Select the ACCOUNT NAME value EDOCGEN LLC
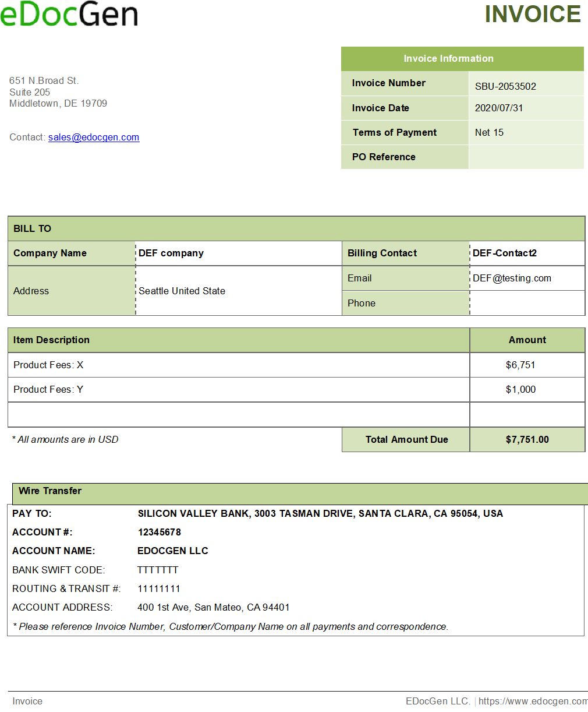This screenshot has height=712, width=588. [x=173, y=551]
